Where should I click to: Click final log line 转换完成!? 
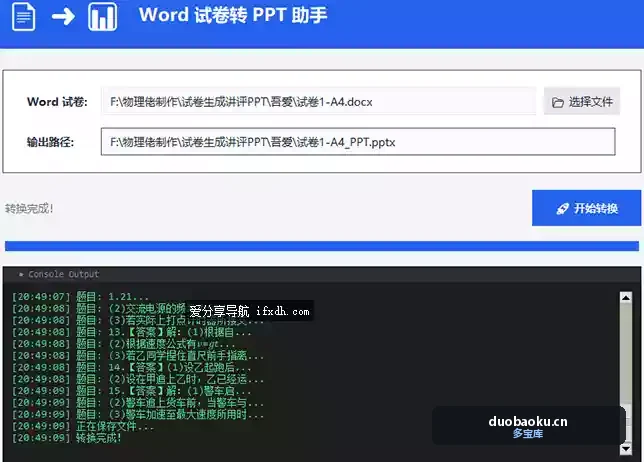pos(67,438)
